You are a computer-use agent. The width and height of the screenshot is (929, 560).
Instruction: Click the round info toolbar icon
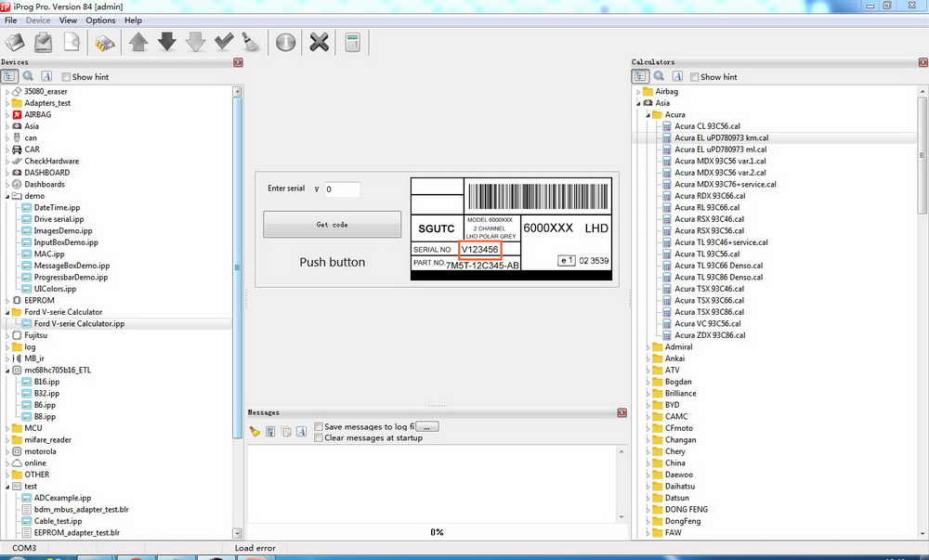click(x=285, y=43)
